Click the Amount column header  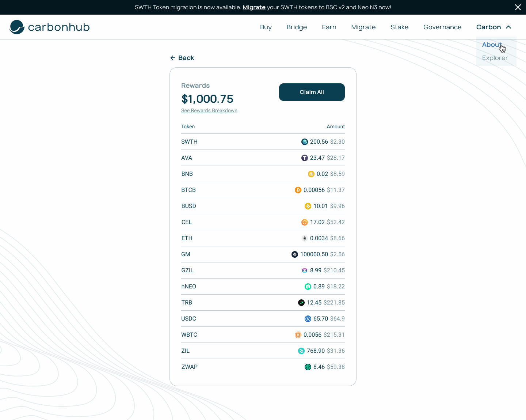tap(336, 127)
